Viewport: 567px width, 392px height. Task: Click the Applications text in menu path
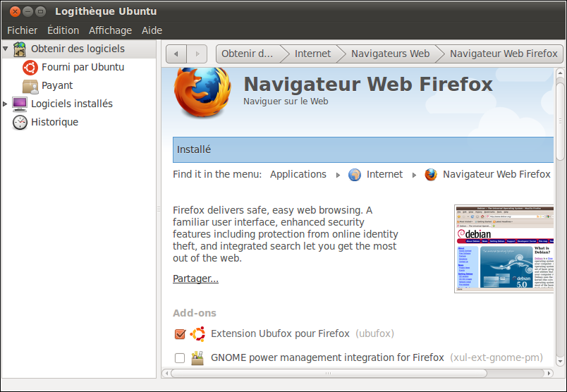click(x=298, y=175)
